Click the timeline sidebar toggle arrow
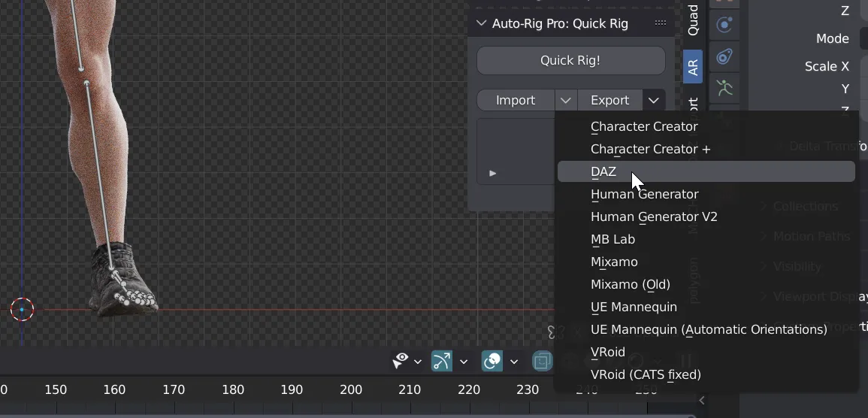Viewport: 868px width, 418px height. tap(702, 400)
